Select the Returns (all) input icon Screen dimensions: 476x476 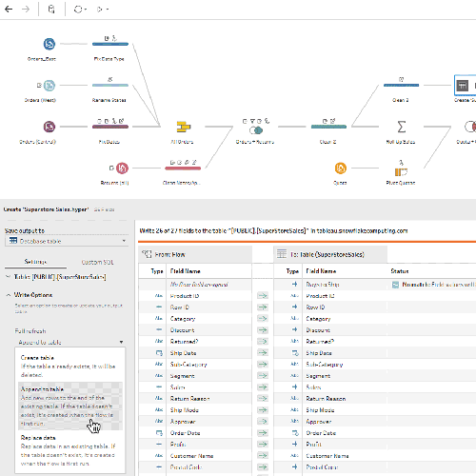tap(122, 169)
